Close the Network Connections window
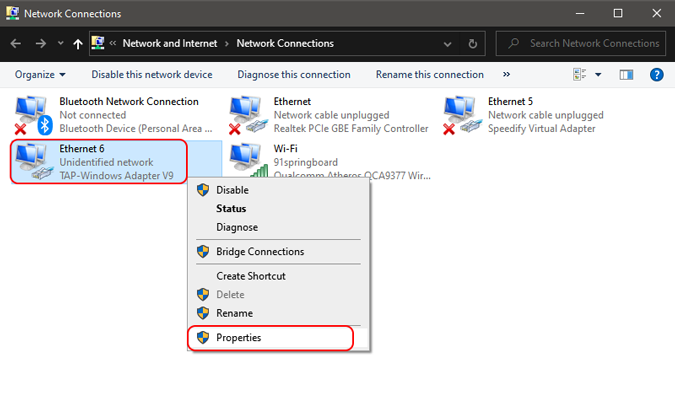 click(656, 13)
